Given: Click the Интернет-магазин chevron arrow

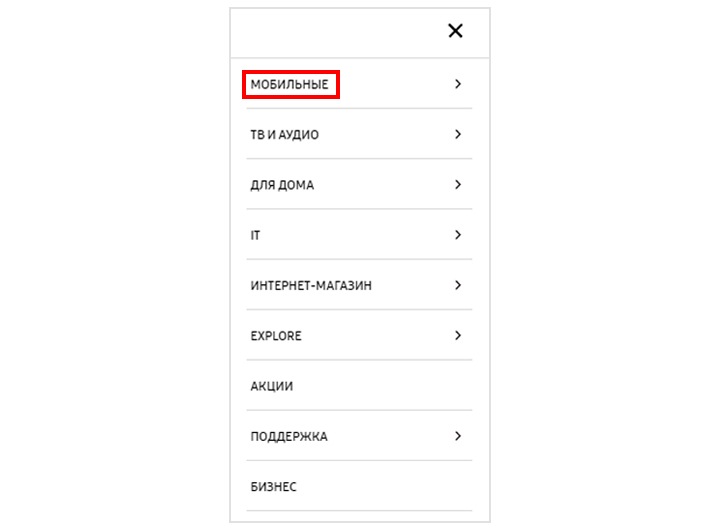Looking at the screenshot, I should (x=458, y=285).
